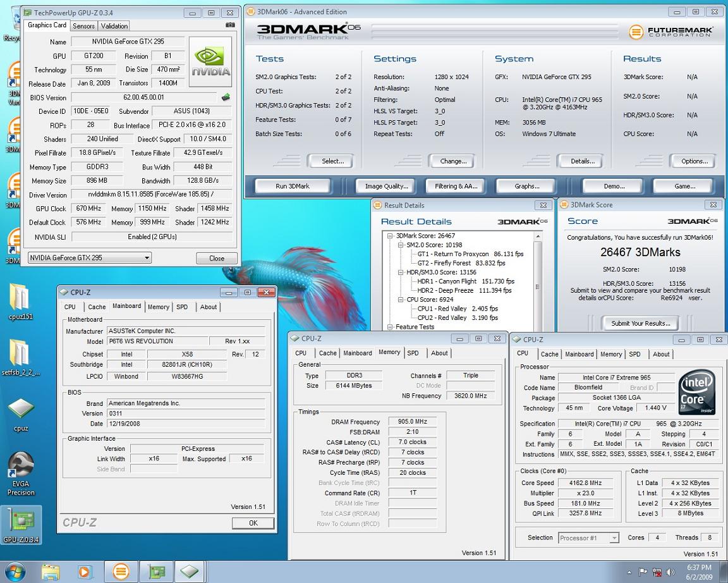Image resolution: width=728 pixels, height=583 pixels.
Task: Collapse the Feature Tests tree node
Action: (390, 327)
